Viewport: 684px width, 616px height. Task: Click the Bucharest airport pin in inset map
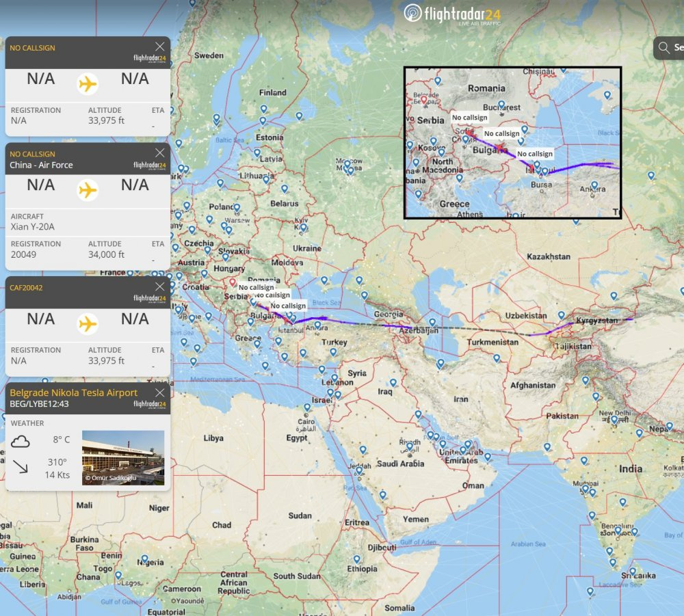pos(501,105)
